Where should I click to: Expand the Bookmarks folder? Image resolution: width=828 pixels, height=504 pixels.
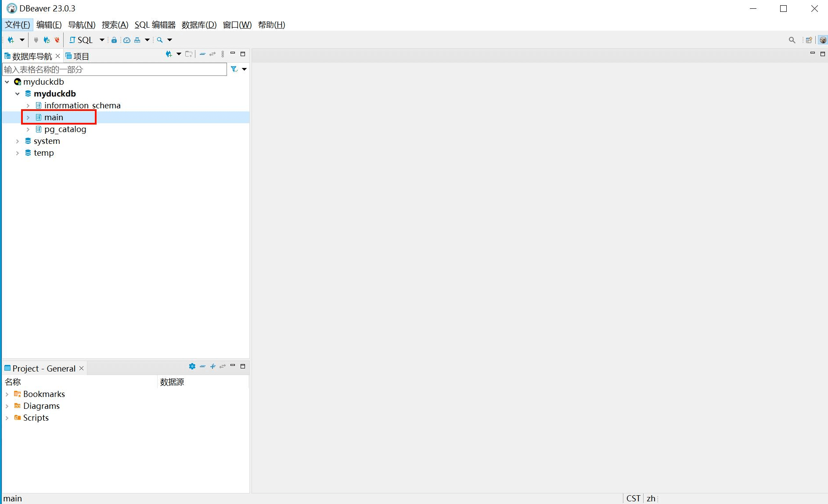tap(7, 394)
